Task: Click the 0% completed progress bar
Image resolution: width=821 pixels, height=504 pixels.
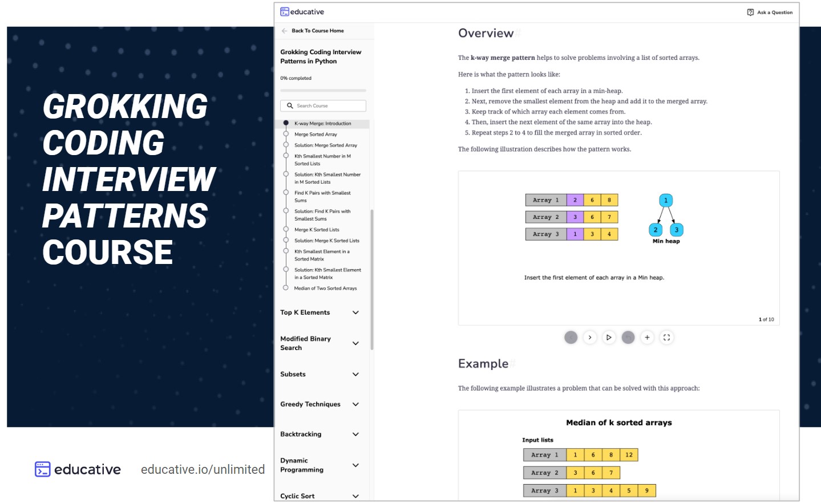Action: coord(323,90)
